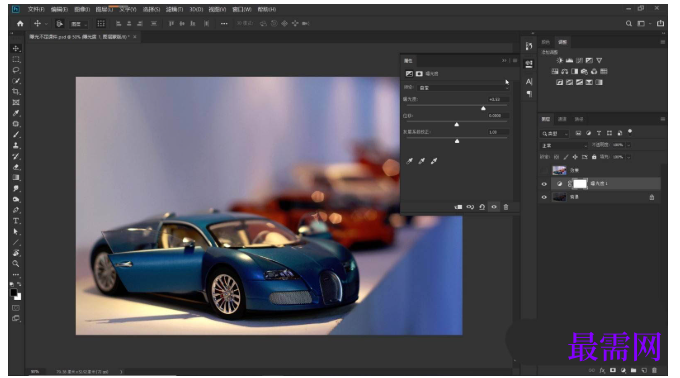Select the Move tool in the toolbox

pos(16,49)
